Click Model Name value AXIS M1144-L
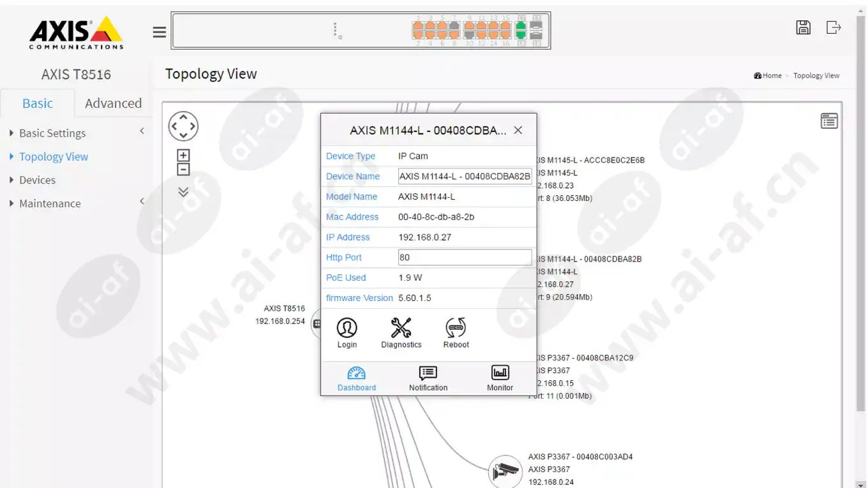The width and height of the screenshot is (868, 488). [x=426, y=196]
